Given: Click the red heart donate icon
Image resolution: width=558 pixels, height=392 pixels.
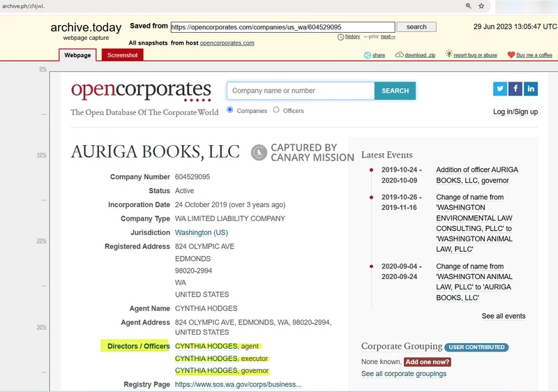Looking at the screenshot, I should coord(511,55).
